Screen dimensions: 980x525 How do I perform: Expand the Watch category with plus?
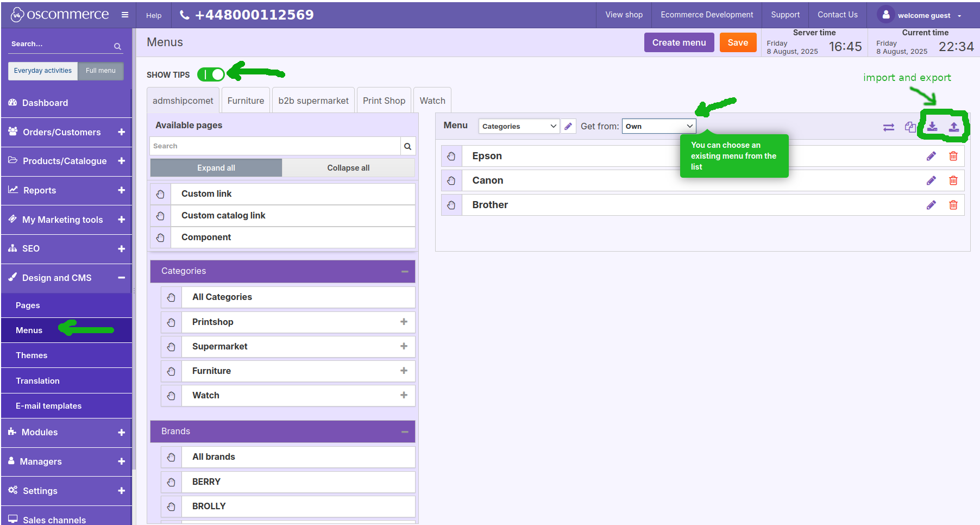[404, 395]
